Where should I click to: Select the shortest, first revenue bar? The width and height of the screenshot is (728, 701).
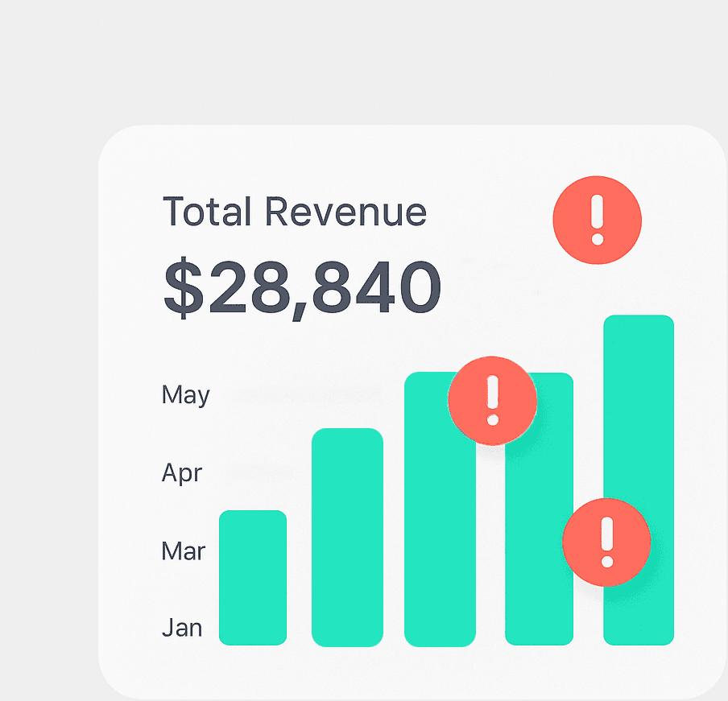pos(253,578)
